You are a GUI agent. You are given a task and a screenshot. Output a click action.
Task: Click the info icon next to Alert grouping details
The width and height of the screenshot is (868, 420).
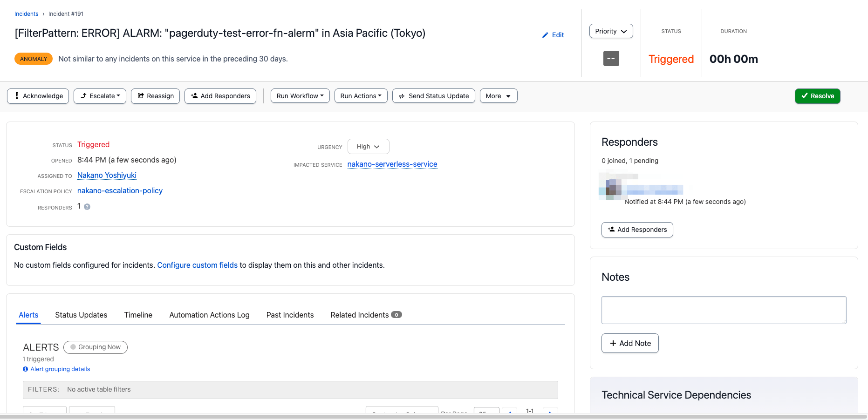(25, 369)
